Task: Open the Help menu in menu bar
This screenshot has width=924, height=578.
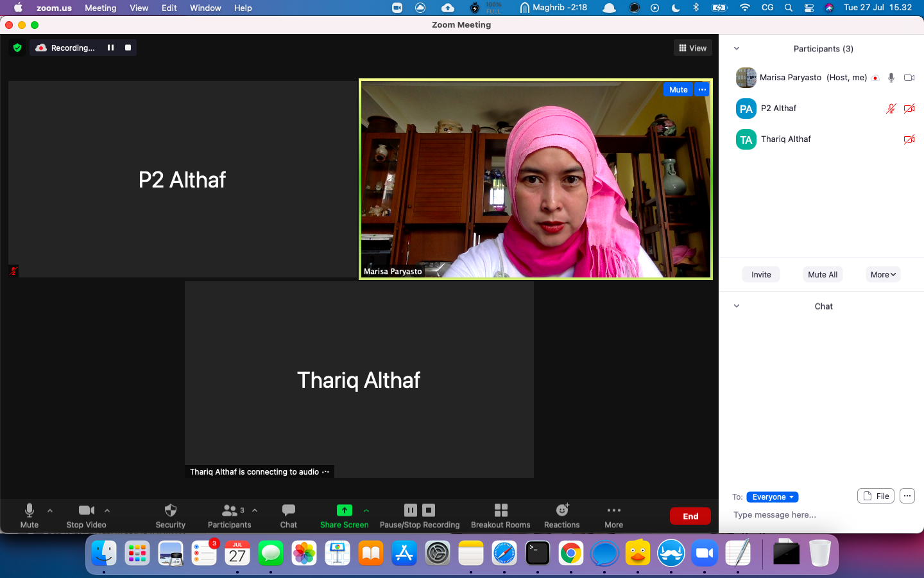Action: point(243,8)
